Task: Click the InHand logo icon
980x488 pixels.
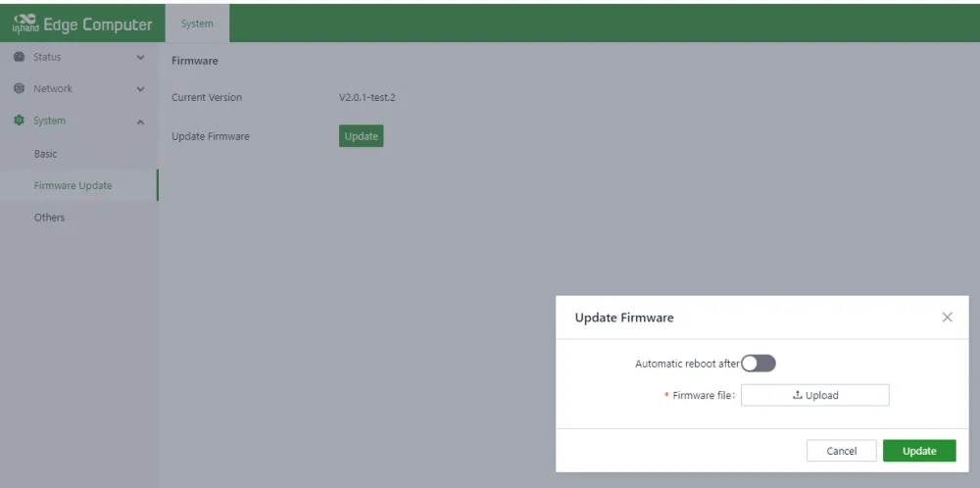Action: [25, 24]
